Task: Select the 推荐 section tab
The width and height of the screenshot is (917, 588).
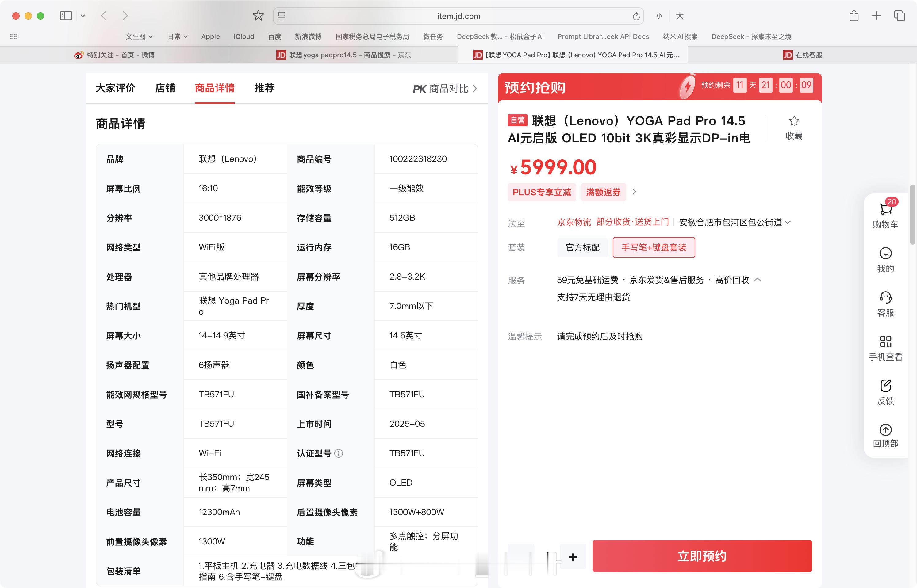Action: click(x=264, y=88)
